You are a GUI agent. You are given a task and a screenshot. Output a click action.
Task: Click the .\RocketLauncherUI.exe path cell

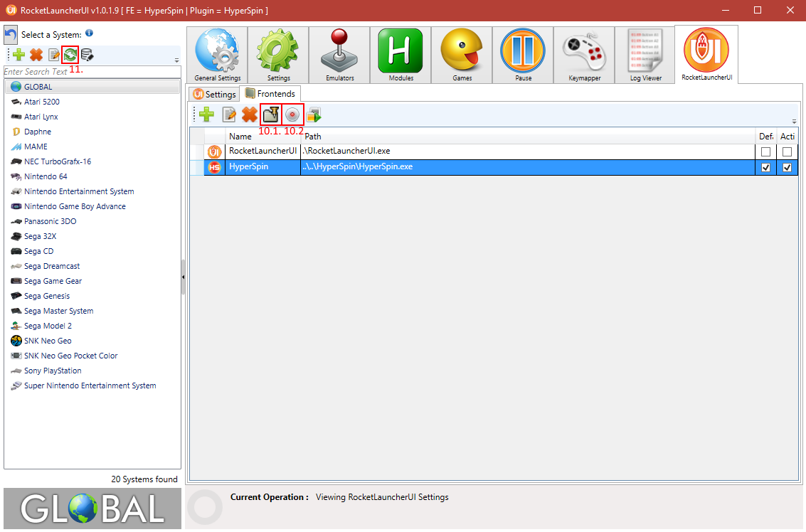tap(528, 151)
